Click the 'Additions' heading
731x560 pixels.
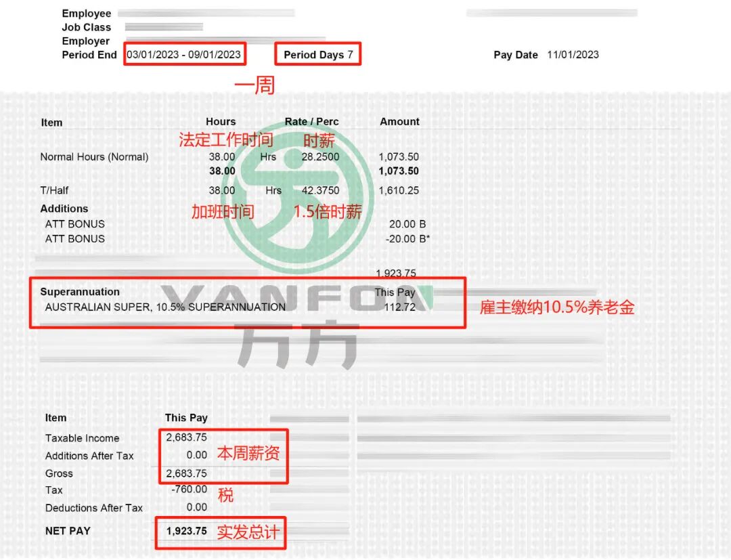click(x=64, y=209)
